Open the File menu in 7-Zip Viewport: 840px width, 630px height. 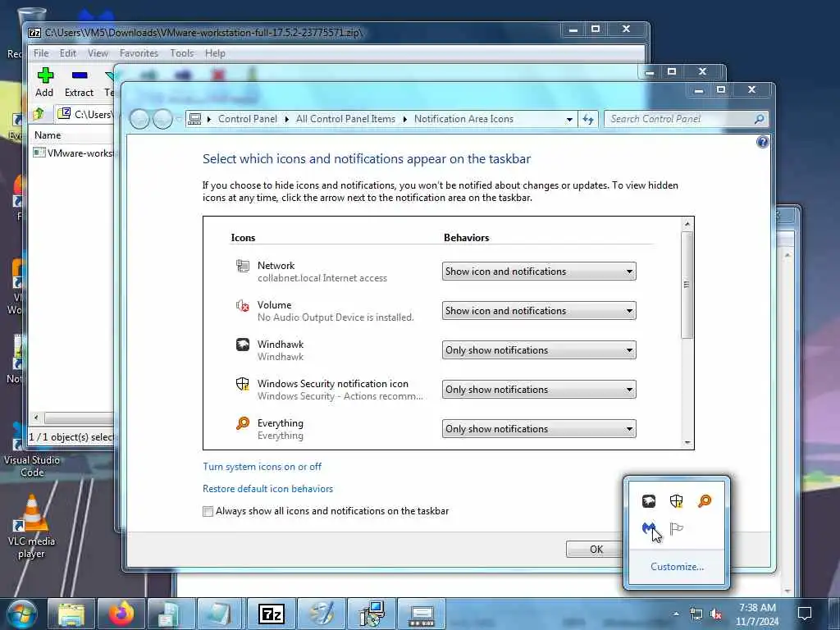pos(41,53)
